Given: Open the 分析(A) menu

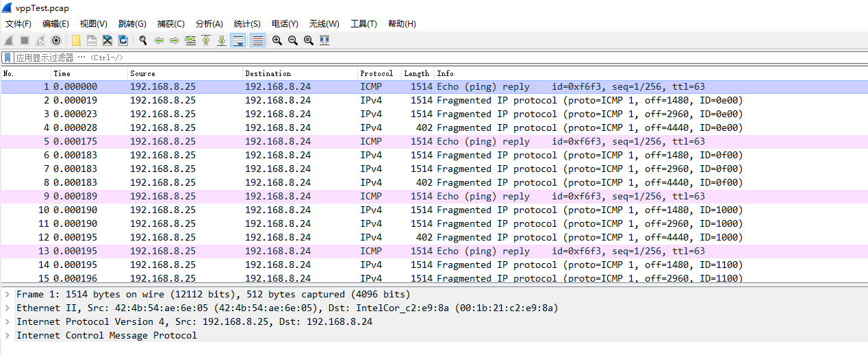Looking at the screenshot, I should point(209,24).
